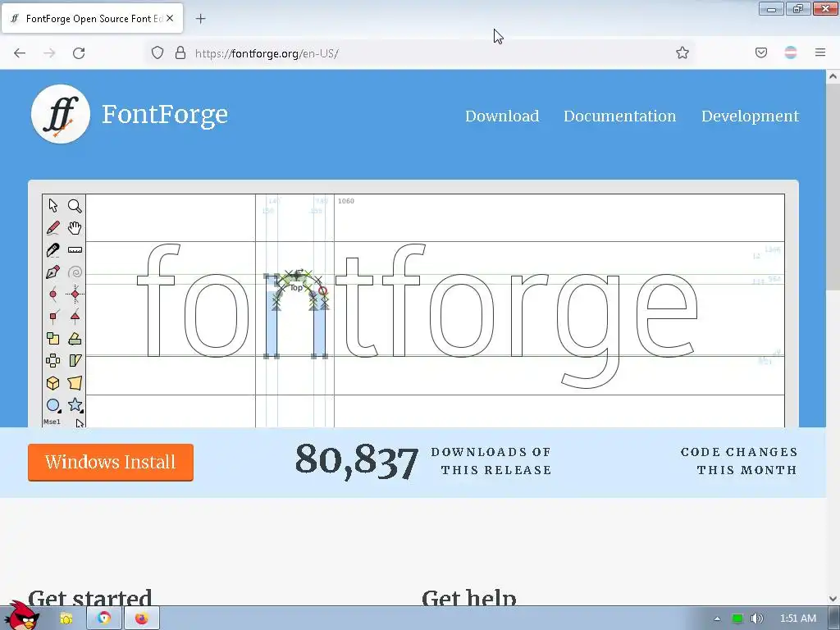
Task: Click the forward navigation arrow
Action: (x=49, y=53)
